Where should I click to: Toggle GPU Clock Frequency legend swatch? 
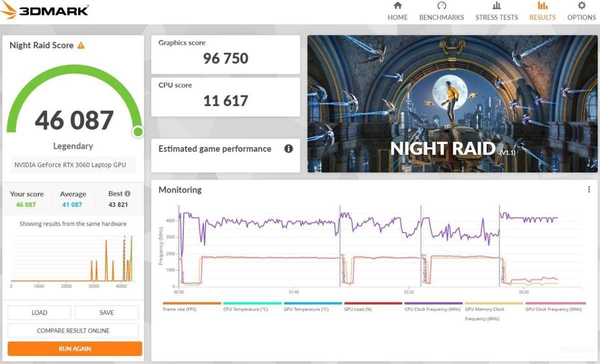[555, 303]
